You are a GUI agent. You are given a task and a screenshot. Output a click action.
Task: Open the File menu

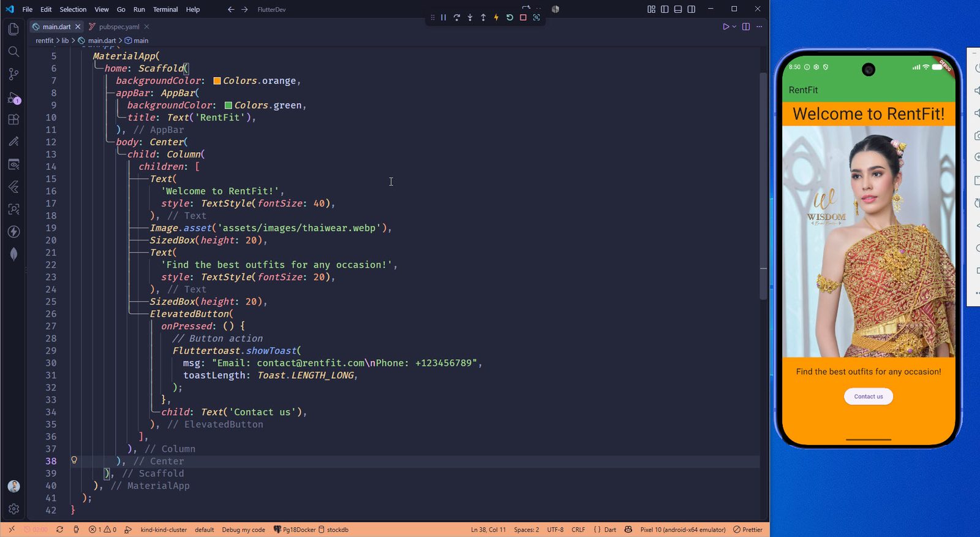pos(28,9)
